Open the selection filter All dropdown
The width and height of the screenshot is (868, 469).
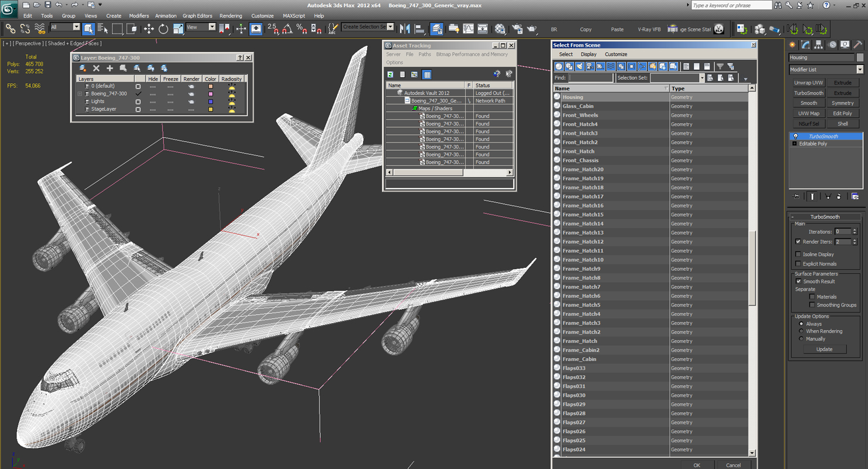(x=76, y=27)
